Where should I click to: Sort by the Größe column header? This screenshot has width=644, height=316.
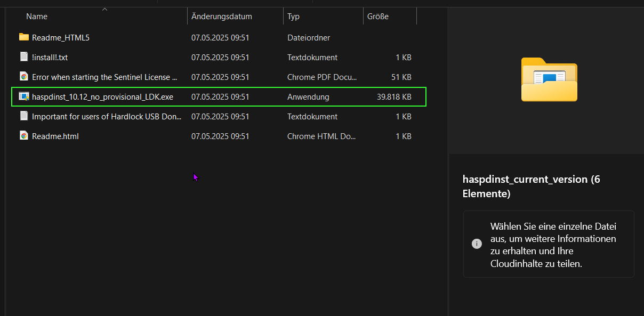coord(378,17)
